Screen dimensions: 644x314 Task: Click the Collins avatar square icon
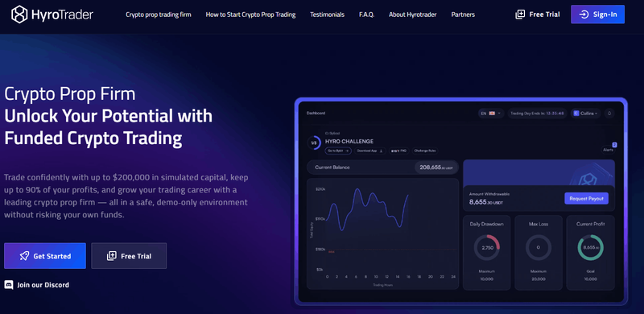(x=576, y=113)
